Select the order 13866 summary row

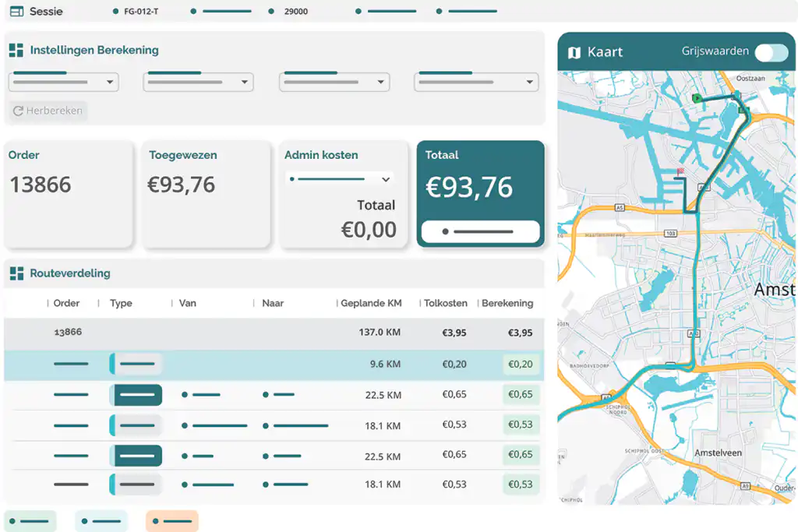point(274,333)
